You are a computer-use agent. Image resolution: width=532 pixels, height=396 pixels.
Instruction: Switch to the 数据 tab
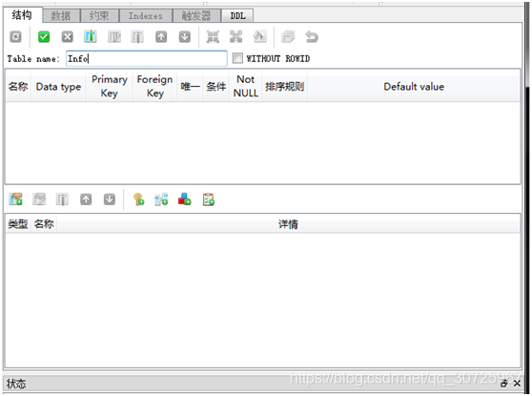[x=61, y=15]
